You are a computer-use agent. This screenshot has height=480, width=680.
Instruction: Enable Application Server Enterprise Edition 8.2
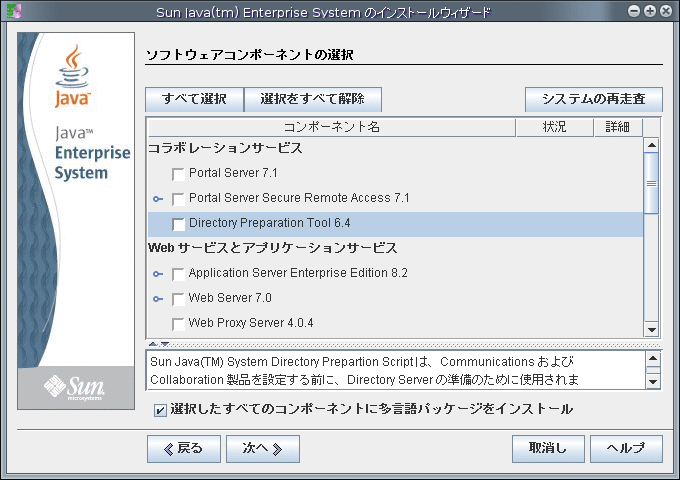coord(178,274)
